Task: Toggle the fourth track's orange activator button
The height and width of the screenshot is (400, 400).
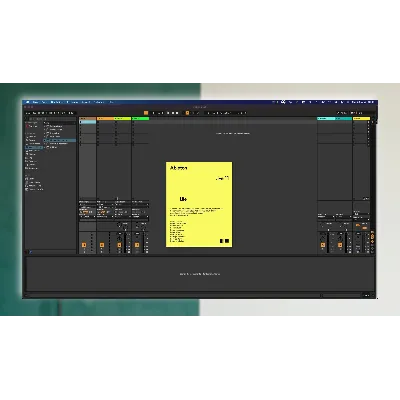Action: 137,245
